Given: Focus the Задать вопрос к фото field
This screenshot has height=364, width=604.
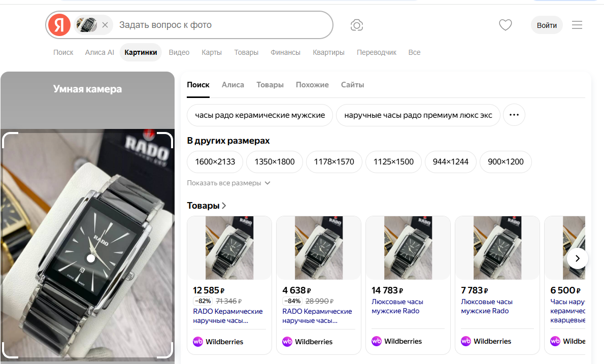Looking at the screenshot, I should [223, 25].
